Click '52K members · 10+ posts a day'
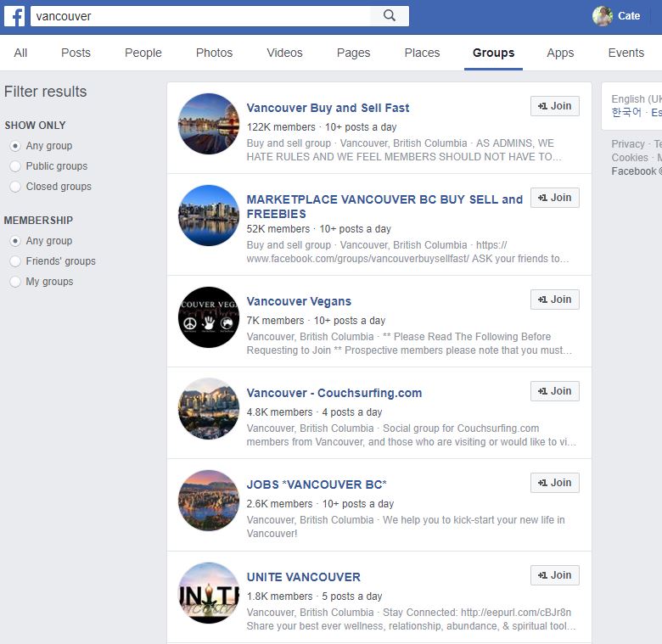This screenshot has width=662, height=644. (x=319, y=229)
